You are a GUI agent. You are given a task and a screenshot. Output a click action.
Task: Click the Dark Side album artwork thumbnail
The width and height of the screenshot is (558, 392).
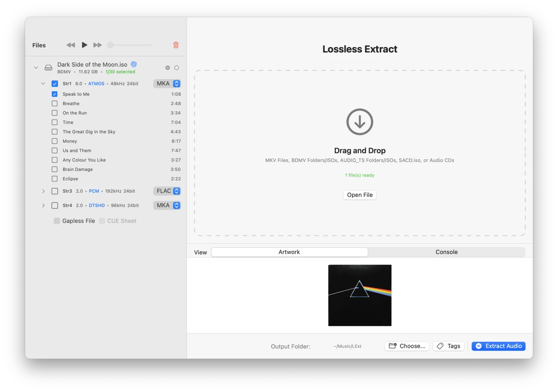(x=360, y=295)
